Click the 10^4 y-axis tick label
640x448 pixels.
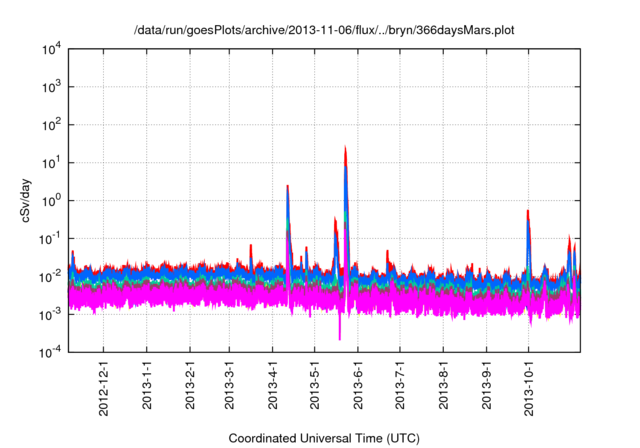(x=51, y=49)
